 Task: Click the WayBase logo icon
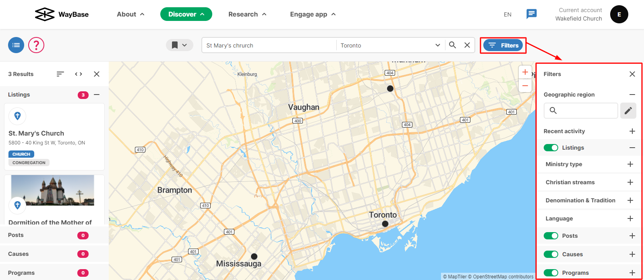45,14
